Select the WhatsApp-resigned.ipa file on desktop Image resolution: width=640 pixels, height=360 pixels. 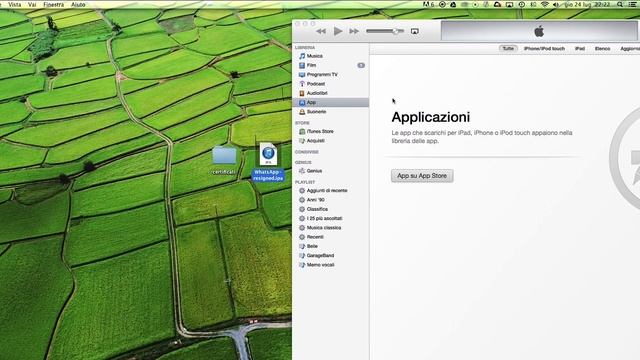pos(268,162)
